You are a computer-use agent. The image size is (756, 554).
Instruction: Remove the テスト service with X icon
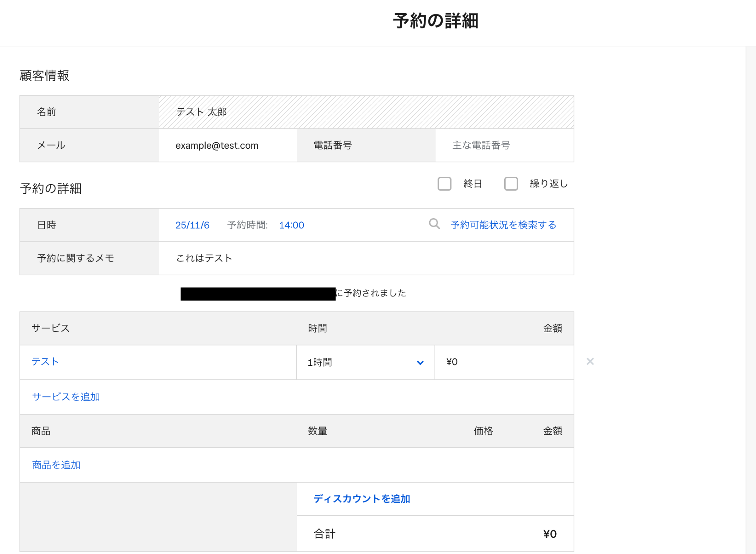(590, 361)
